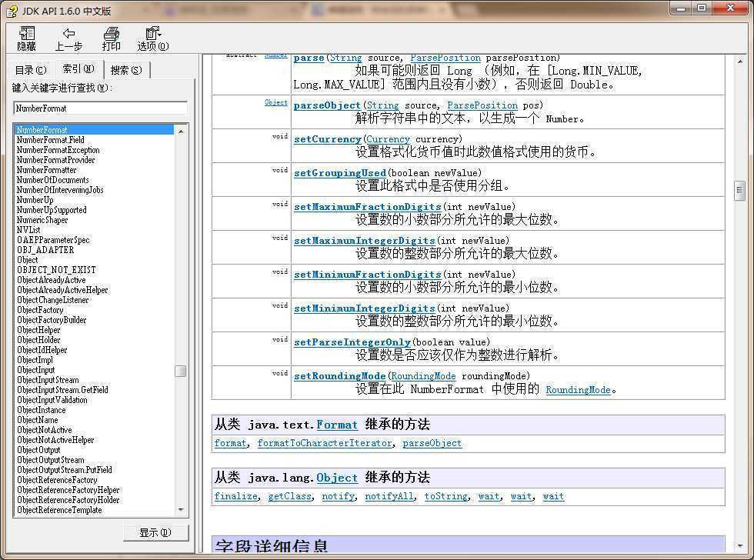Click the content pane scroll up arrow
The image size is (754, 560).
tap(740, 61)
